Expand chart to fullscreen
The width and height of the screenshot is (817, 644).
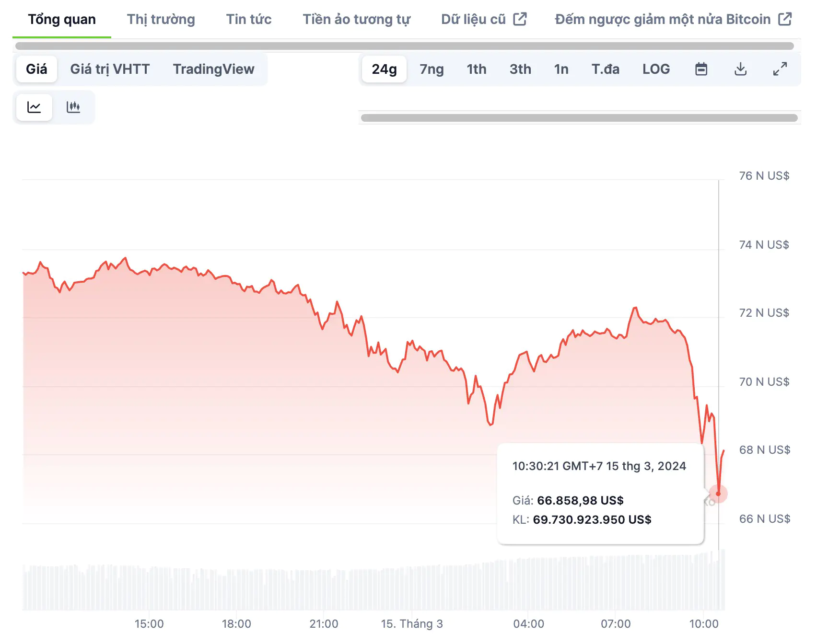click(x=780, y=69)
